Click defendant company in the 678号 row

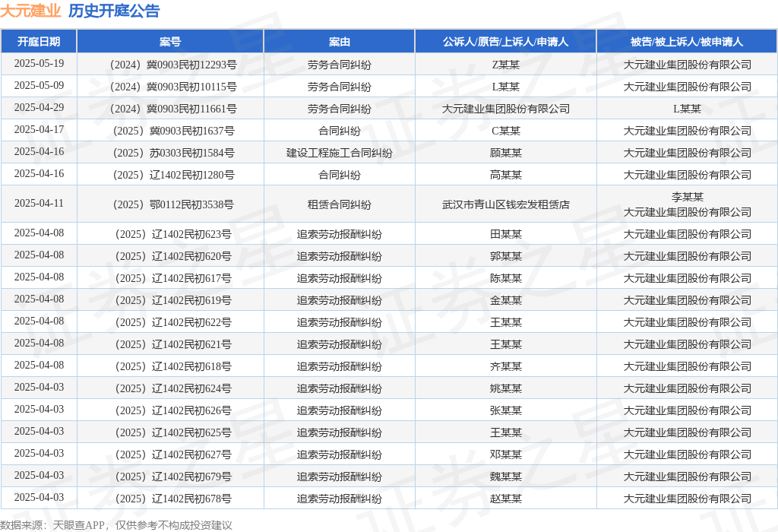coord(687,499)
